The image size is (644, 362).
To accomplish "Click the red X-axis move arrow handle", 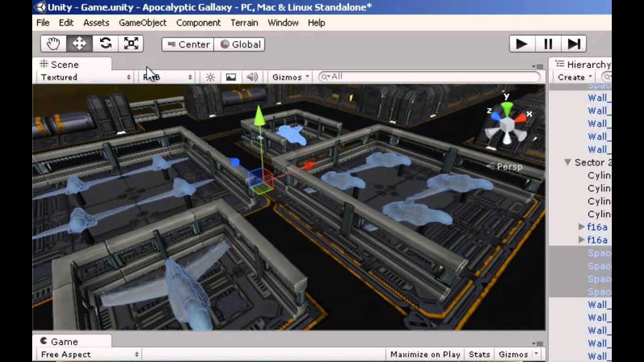I will pyautogui.click(x=309, y=165).
